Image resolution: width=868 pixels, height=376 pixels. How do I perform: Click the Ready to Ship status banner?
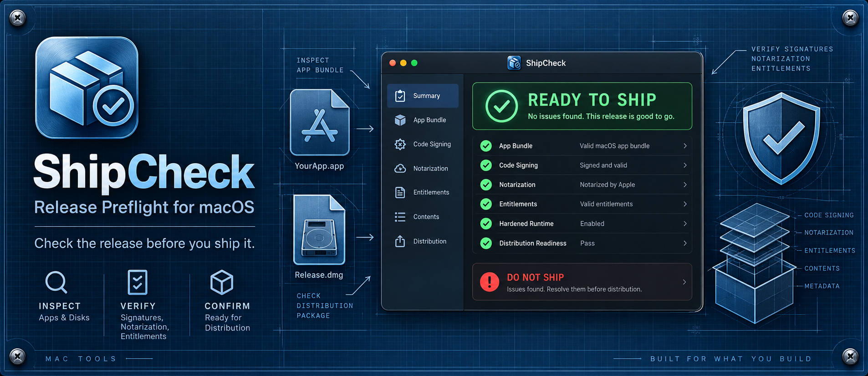click(582, 106)
